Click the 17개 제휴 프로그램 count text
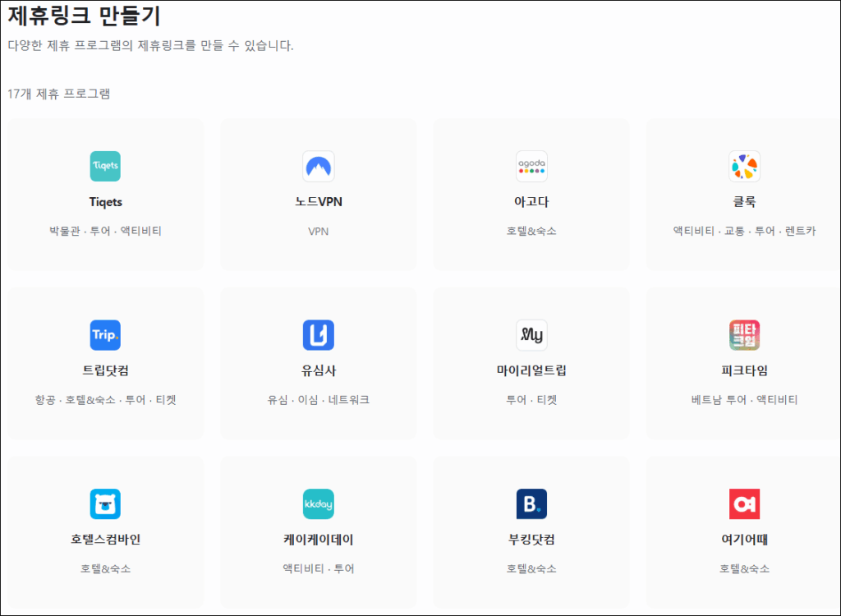Image resolution: width=841 pixels, height=616 pixels. [59, 94]
